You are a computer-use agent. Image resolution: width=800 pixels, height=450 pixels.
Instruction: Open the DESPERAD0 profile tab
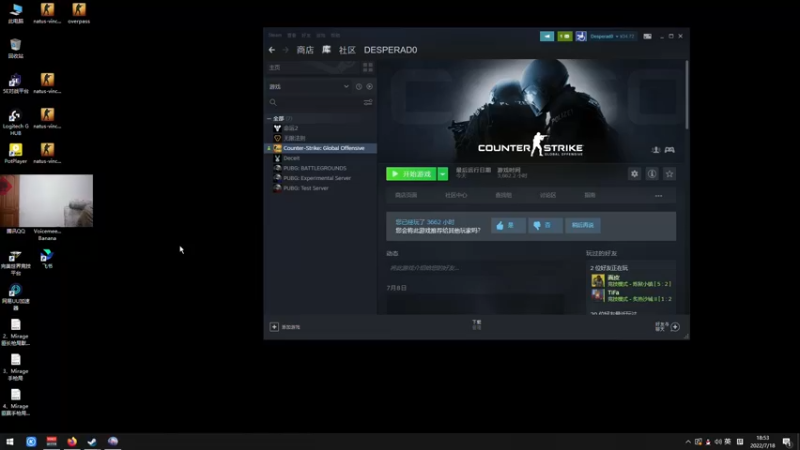390,50
